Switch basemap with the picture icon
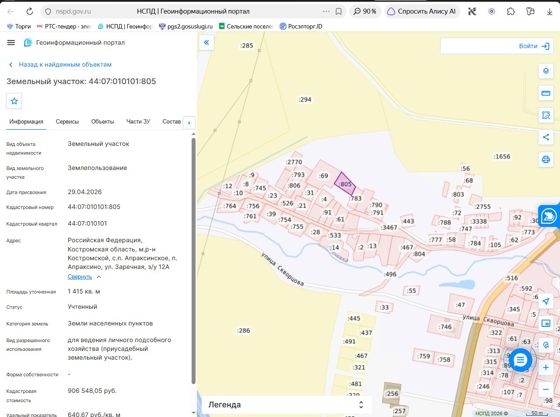Image resolution: width=560 pixels, height=417 pixels. (x=546, y=323)
